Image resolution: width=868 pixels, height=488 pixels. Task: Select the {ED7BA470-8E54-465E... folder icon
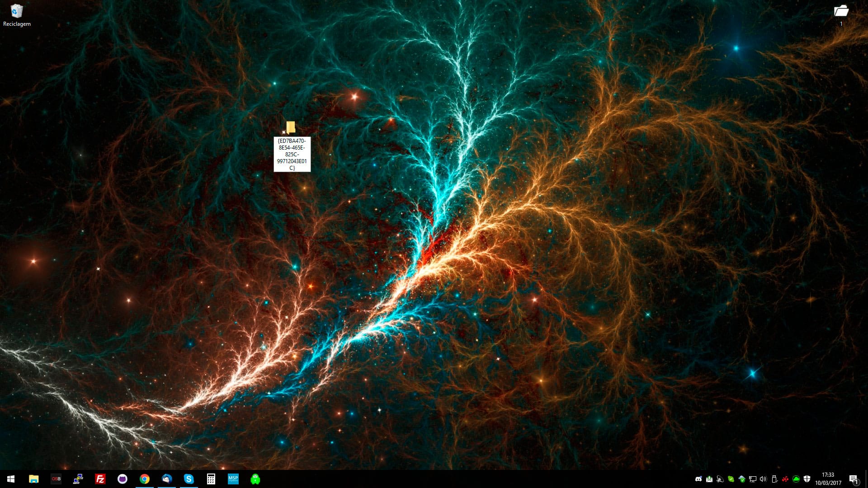[x=291, y=127]
